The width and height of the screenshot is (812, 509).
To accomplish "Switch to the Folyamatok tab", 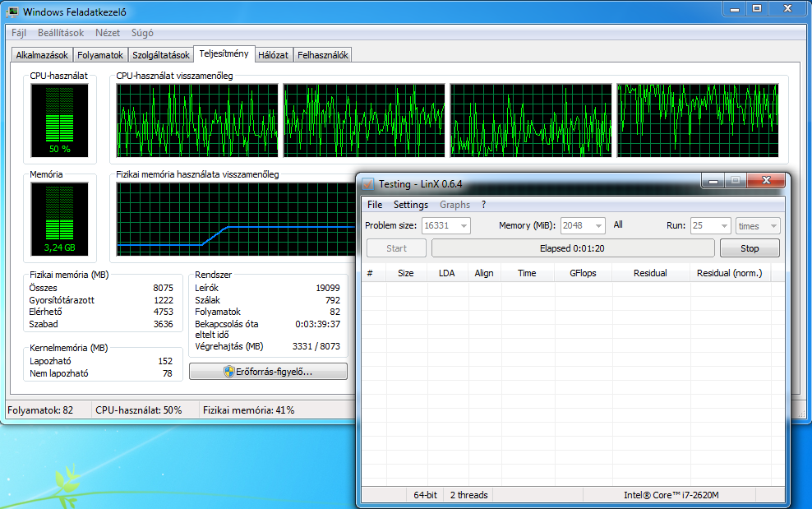I will (100, 55).
